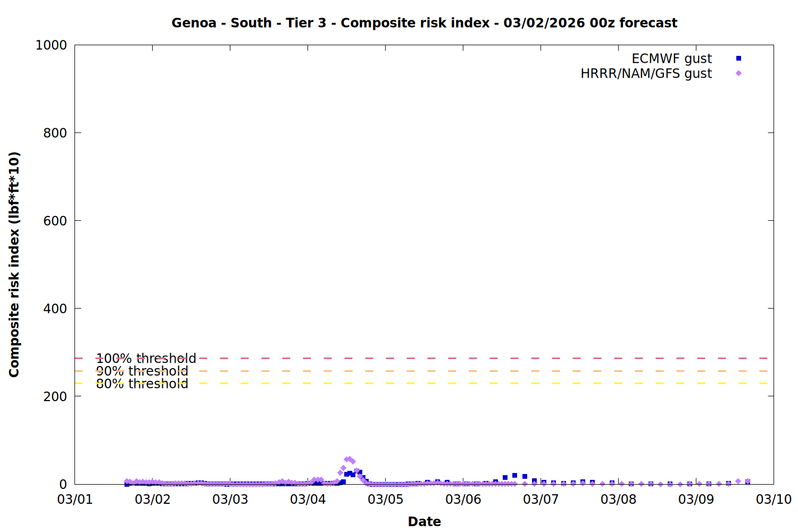Click the 90% threshold label
The height and width of the screenshot is (532, 798).
point(142,371)
